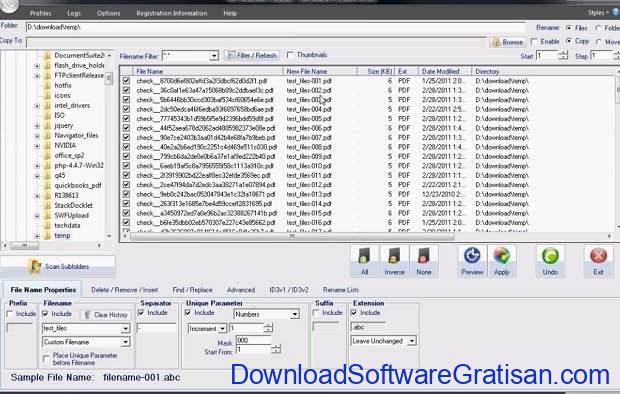Screen dimensions: 620x394
Task: Open the Styles dropdown menu
Action: pyautogui.click(x=598, y=13)
